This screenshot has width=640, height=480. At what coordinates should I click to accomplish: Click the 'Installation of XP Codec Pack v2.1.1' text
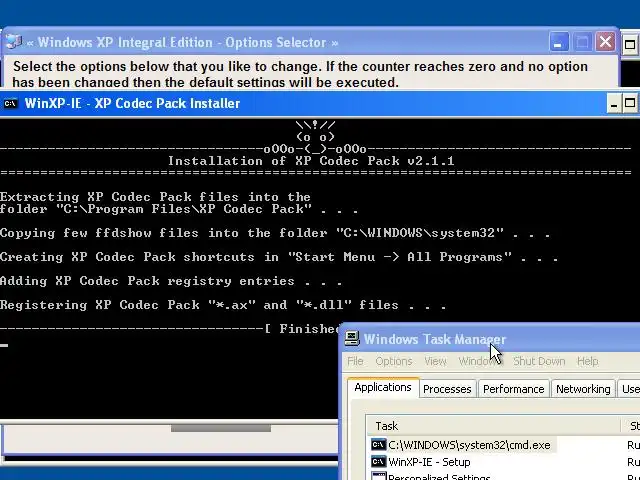point(311,161)
